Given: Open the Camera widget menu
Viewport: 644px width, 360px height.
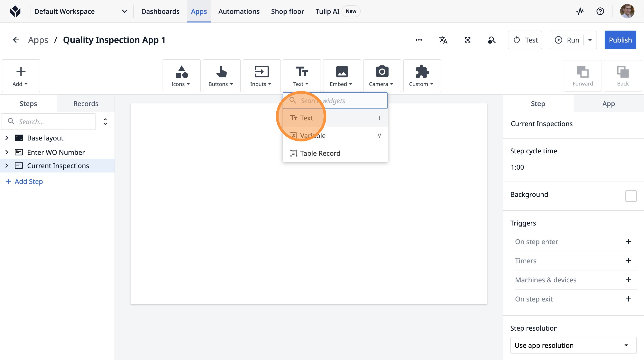Looking at the screenshot, I should (381, 76).
